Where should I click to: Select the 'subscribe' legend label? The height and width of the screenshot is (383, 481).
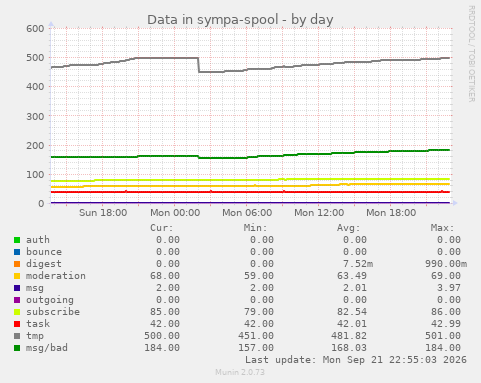click(53, 312)
